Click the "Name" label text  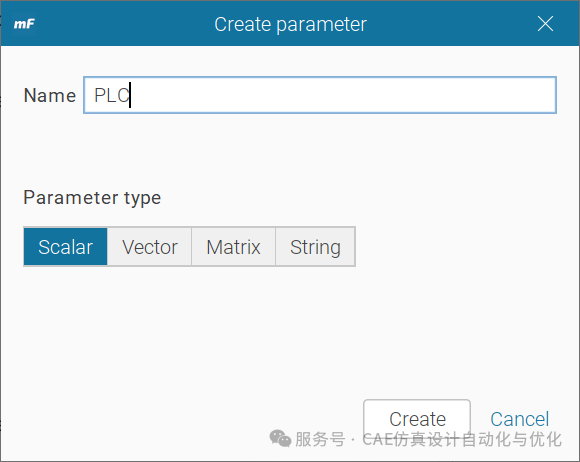(x=50, y=95)
